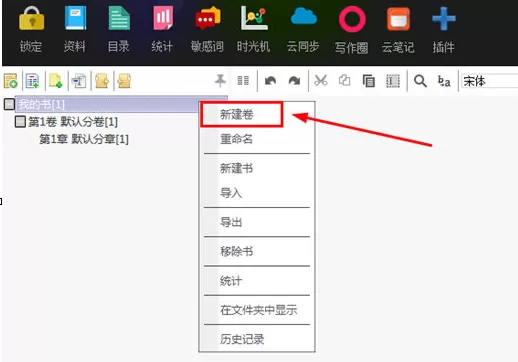Toggle the 我的书[1] tree box
This screenshot has width=518, height=362.
point(9,104)
